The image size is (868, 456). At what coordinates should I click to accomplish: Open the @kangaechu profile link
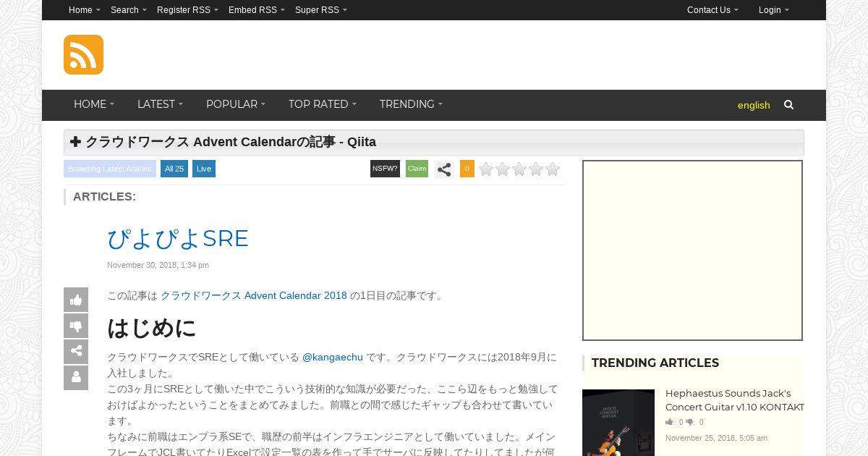[x=333, y=358]
